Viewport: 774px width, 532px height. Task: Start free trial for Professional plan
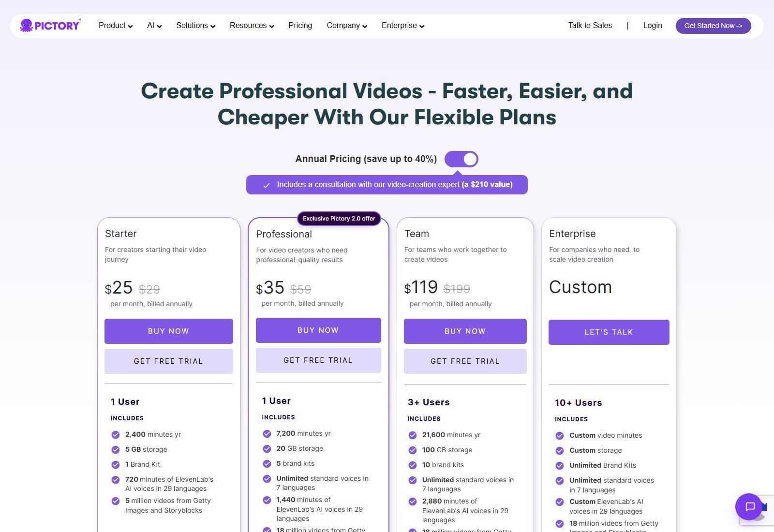[x=318, y=360]
